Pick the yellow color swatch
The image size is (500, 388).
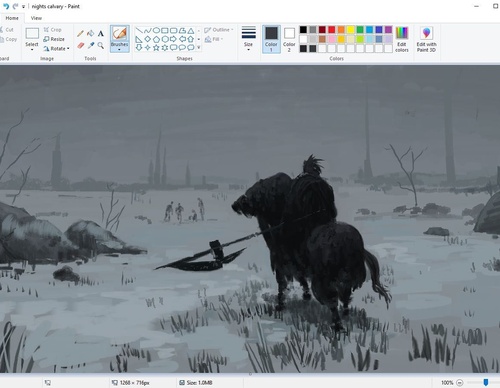click(x=350, y=30)
